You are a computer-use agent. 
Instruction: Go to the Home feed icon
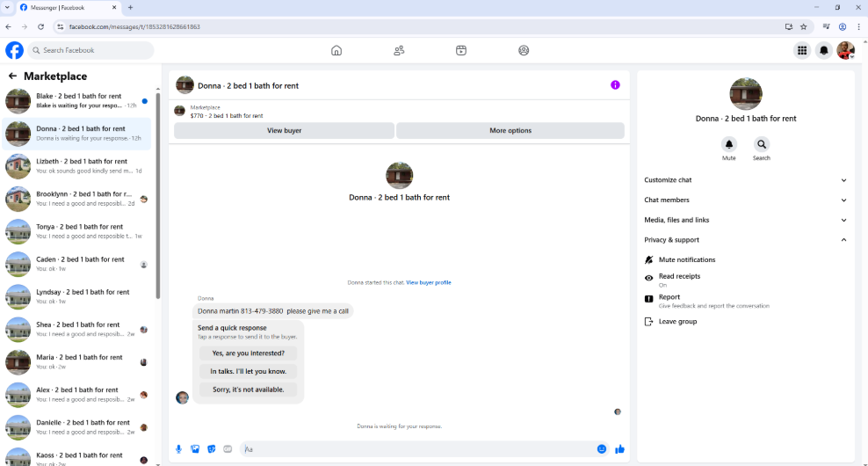tap(336, 50)
